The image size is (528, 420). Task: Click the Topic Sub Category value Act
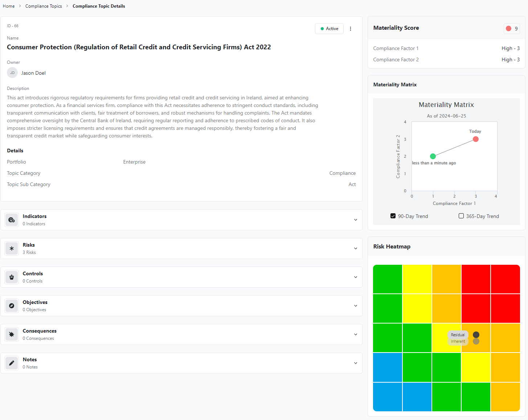pos(352,184)
